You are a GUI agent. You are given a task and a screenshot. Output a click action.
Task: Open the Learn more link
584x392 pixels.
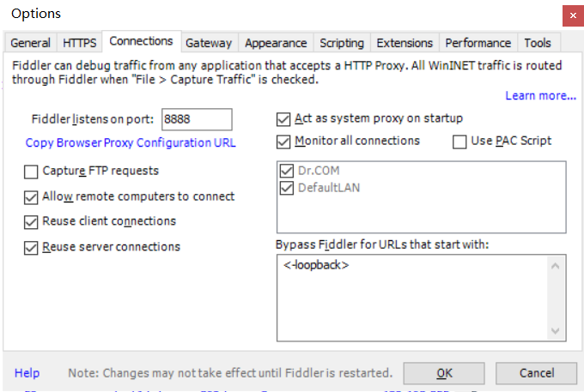(x=540, y=96)
